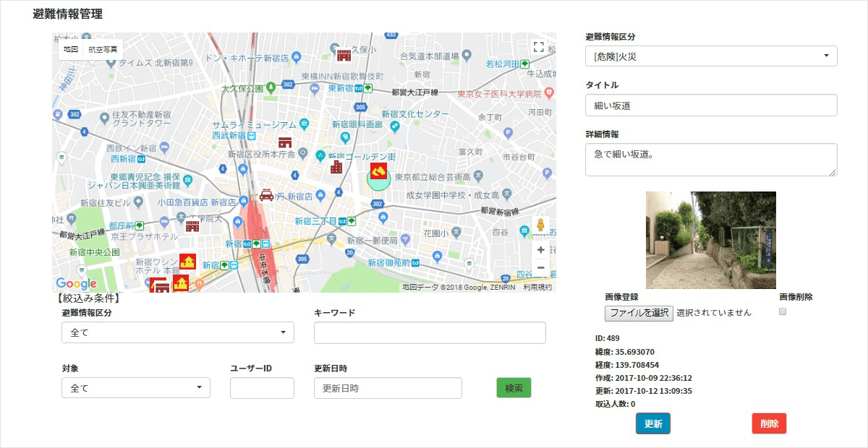This screenshot has height=448, width=868.
Task: Switch the map to 地図 view
Action: [71, 49]
